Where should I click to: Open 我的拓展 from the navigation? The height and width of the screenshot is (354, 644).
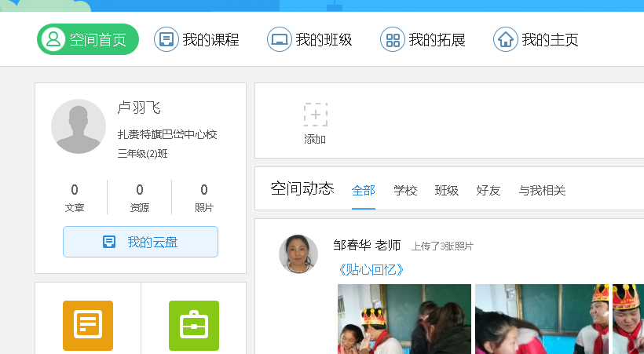point(423,39)
